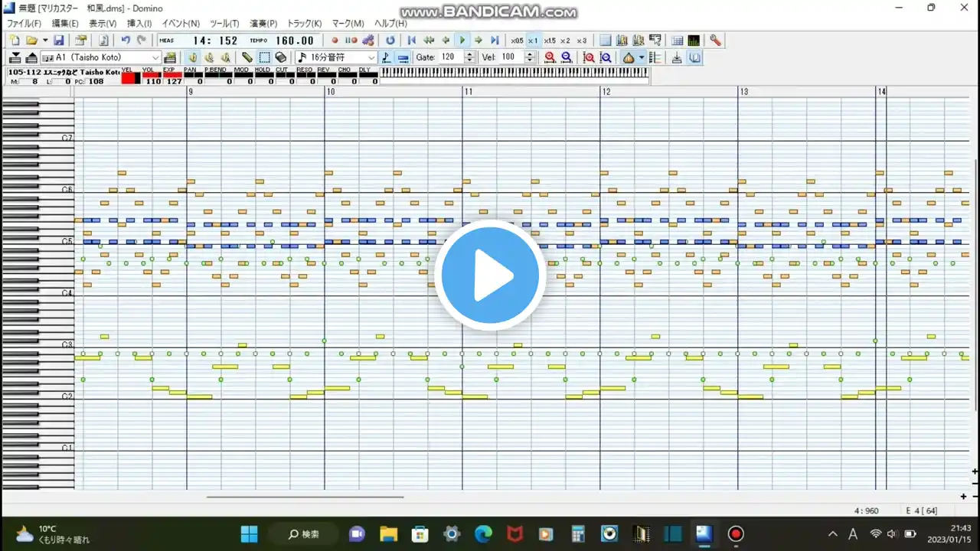Select the rectangle selection tool
980x551 pixels.
pos(264,57)
